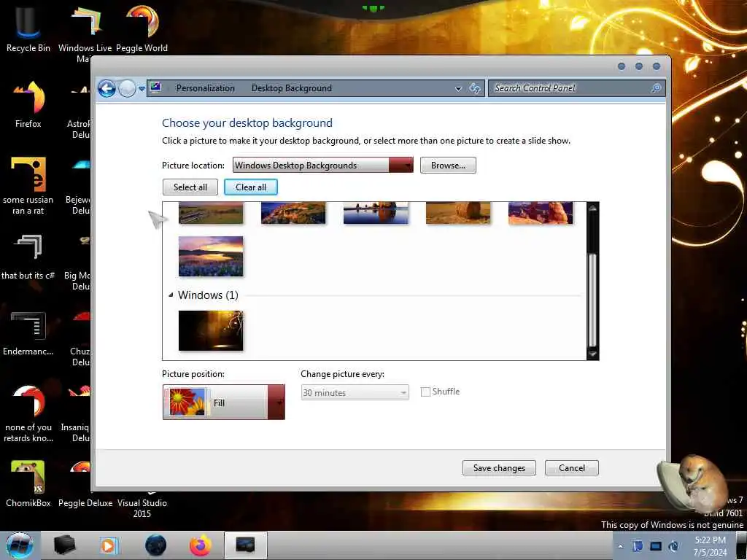Open the 'some russian ran a rat' icon
Image resolution: width=747 pixels, height=560 pixels.
(x=28, y=186)
